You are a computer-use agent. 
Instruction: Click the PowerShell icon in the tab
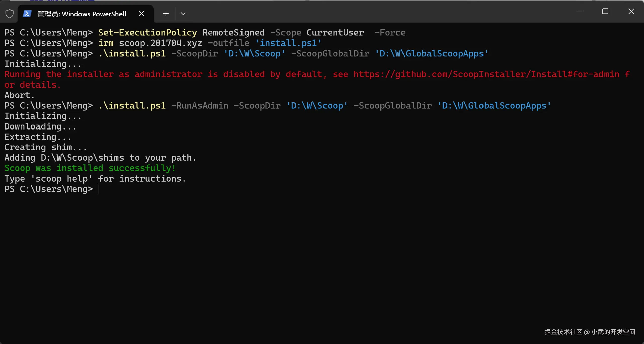(x=27, y=14)
